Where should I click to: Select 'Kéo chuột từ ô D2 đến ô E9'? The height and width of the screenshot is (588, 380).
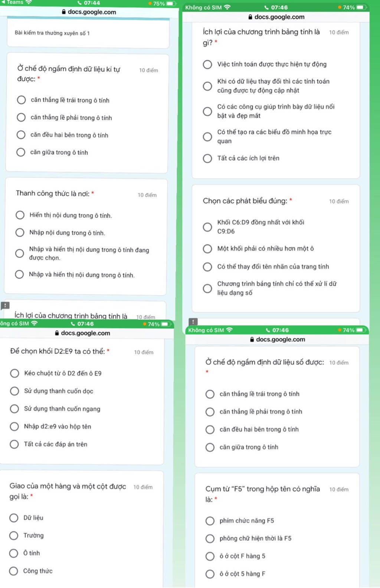click(14, 373)
